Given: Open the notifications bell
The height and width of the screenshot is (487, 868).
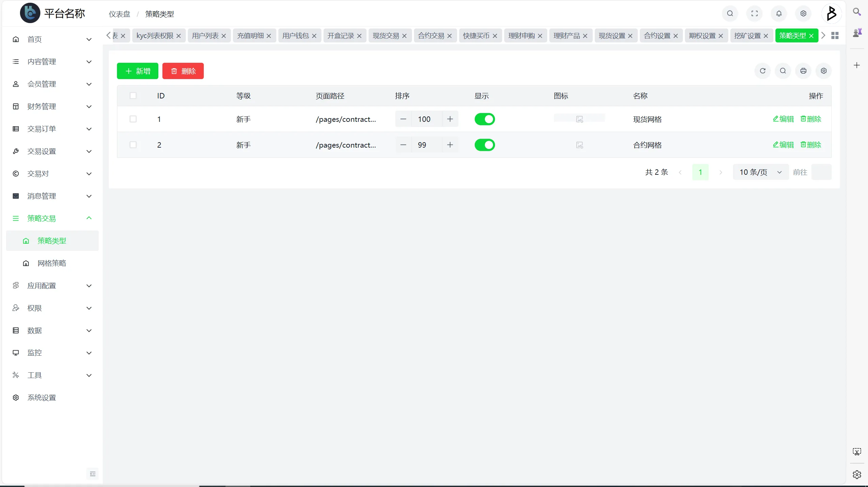Looking at the screenshot, I should (779, 14).
